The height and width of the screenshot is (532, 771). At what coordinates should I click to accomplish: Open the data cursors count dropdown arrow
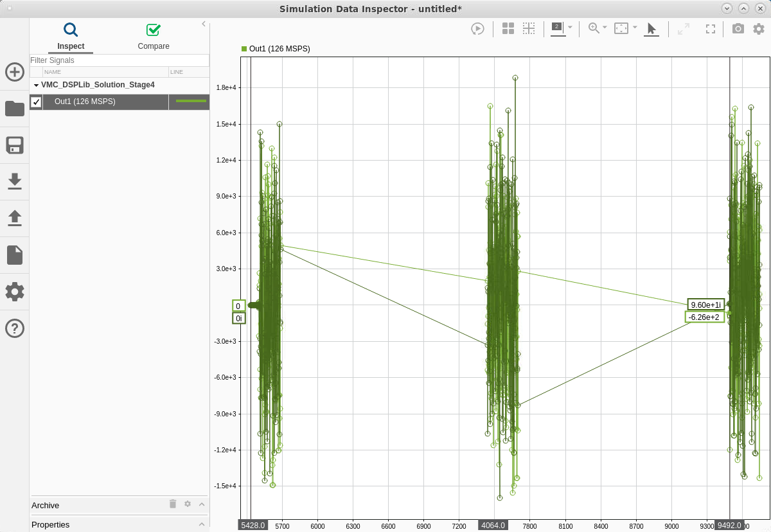[571, 28]
